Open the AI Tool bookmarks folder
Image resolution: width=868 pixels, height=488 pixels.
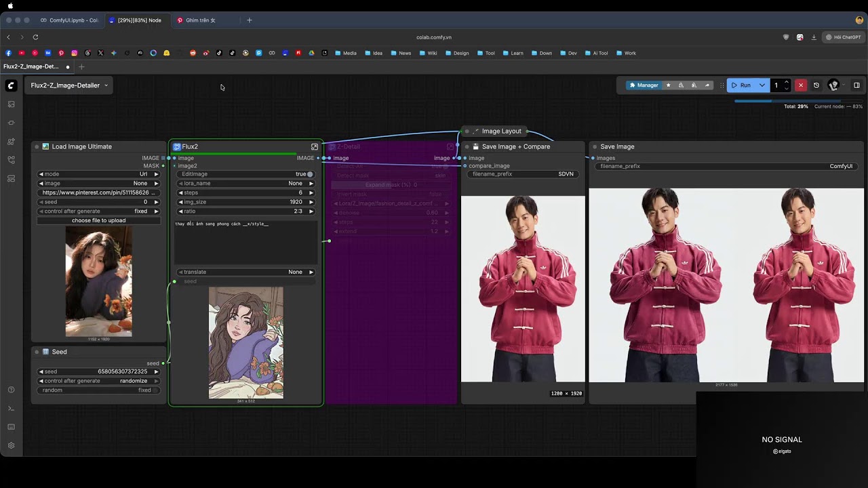pyautogui.click(x=596, y=53)
